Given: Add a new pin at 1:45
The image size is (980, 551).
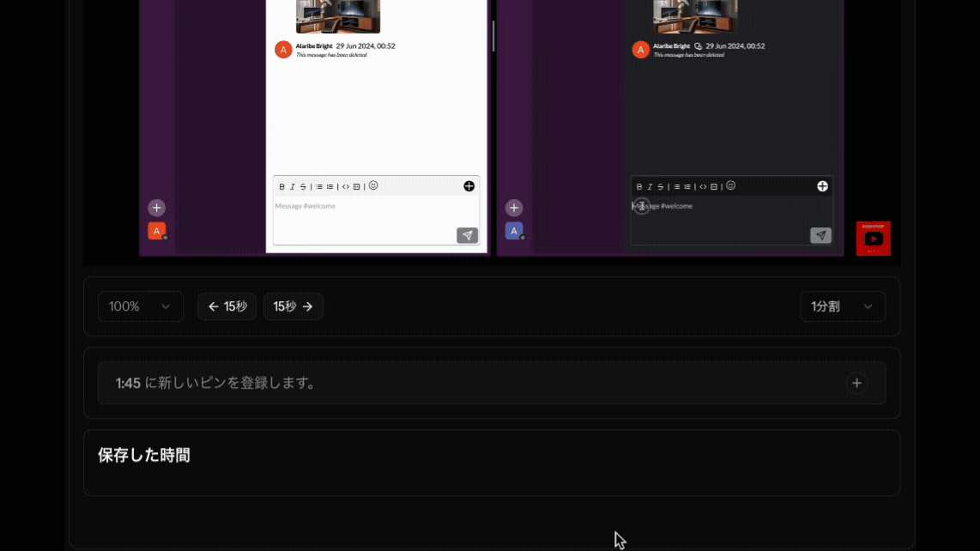Looking at the screenshot, I should [856, 383].
